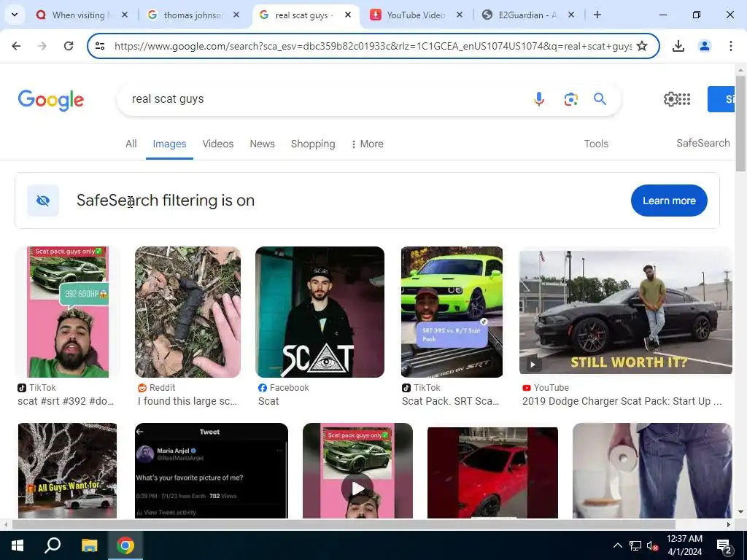Click the blue Sign in button
This screenshot has height=560, width=747.
click(x=721, y=99)
